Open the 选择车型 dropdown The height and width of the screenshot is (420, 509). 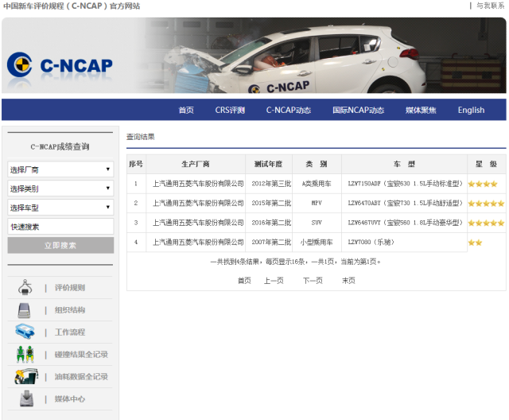(x=60, y=208)
